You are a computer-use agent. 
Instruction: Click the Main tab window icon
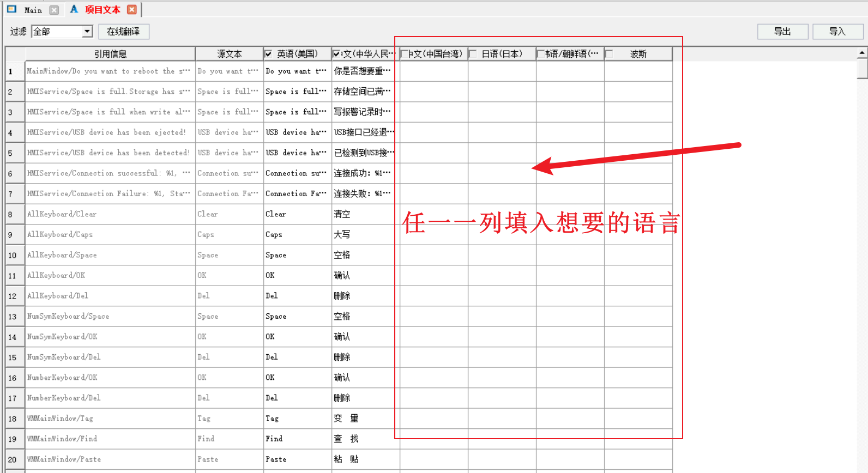click(x=11, y=9)
